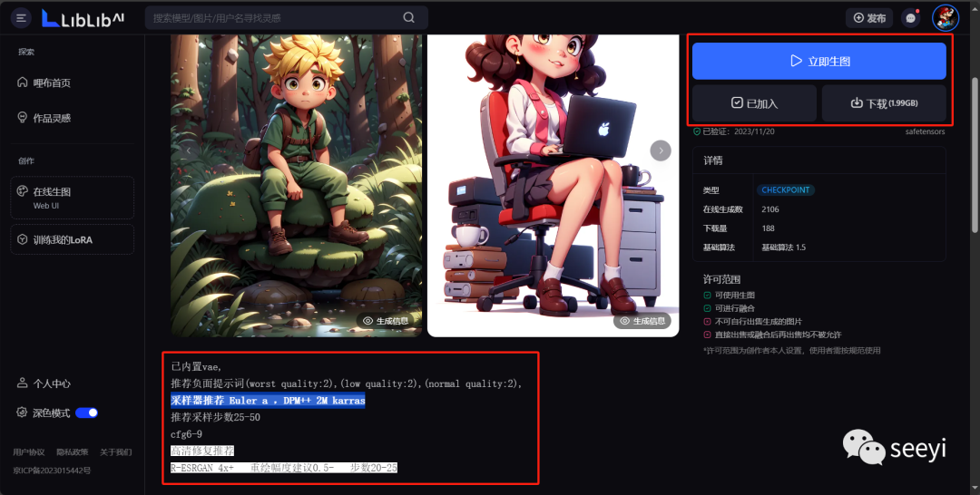Click the 立即生图 button
The image size is (980, 495).
click(x=818, y=61)
